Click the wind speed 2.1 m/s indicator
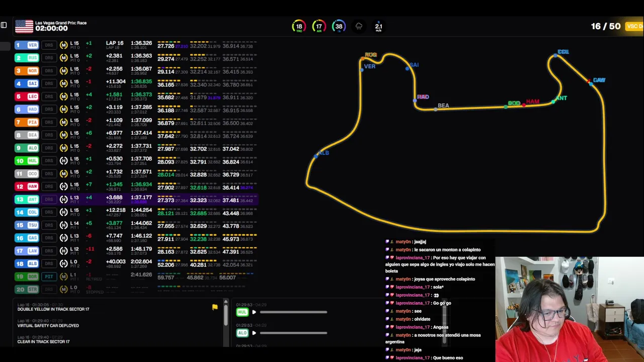The width and height of the screenshot is (644, 362). [x=378, y=27]
